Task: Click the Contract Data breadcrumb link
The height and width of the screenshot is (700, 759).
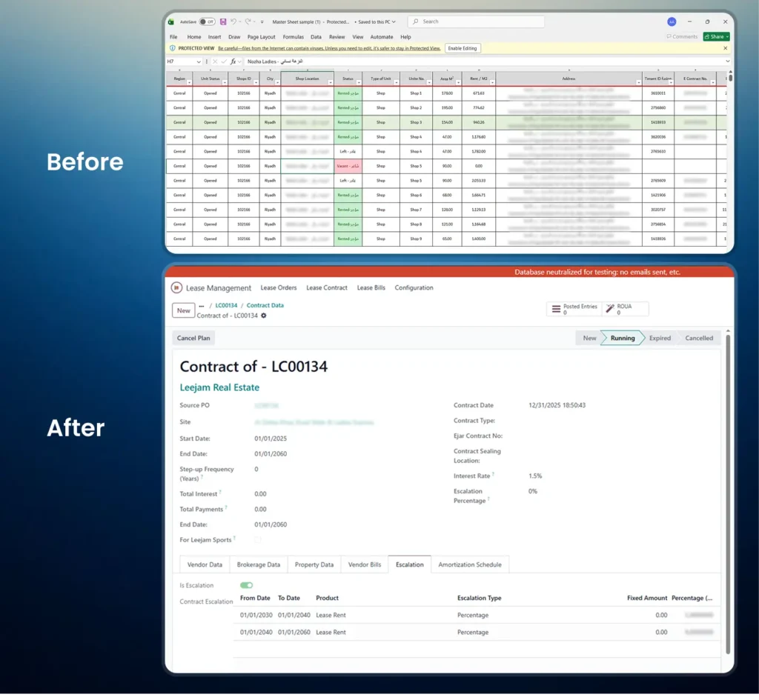Action: tap(265, 306)
